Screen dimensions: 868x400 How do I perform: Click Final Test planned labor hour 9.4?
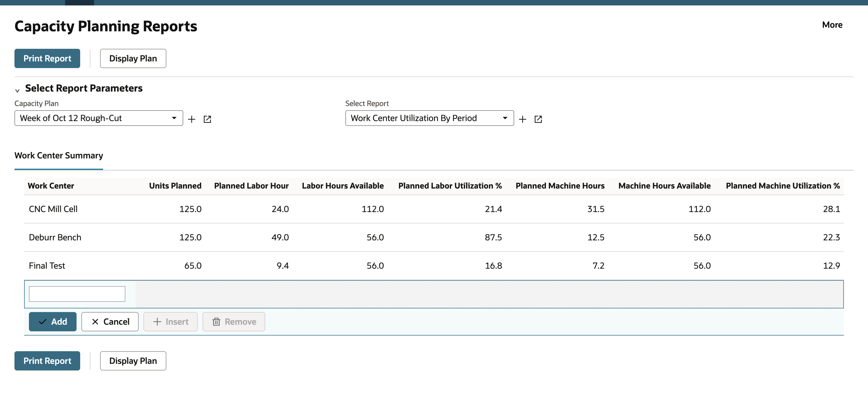pyautogui.click(x=283, y=266)
